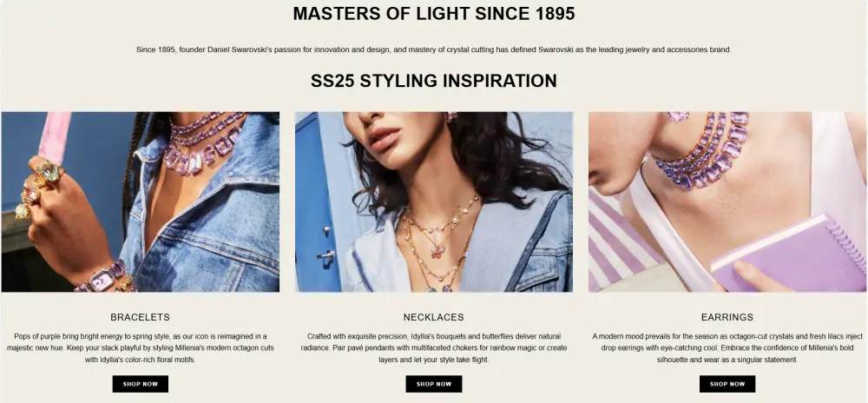
Task: Click the Earrings 'A modern mood prevails' description
Action: point(727,347)
